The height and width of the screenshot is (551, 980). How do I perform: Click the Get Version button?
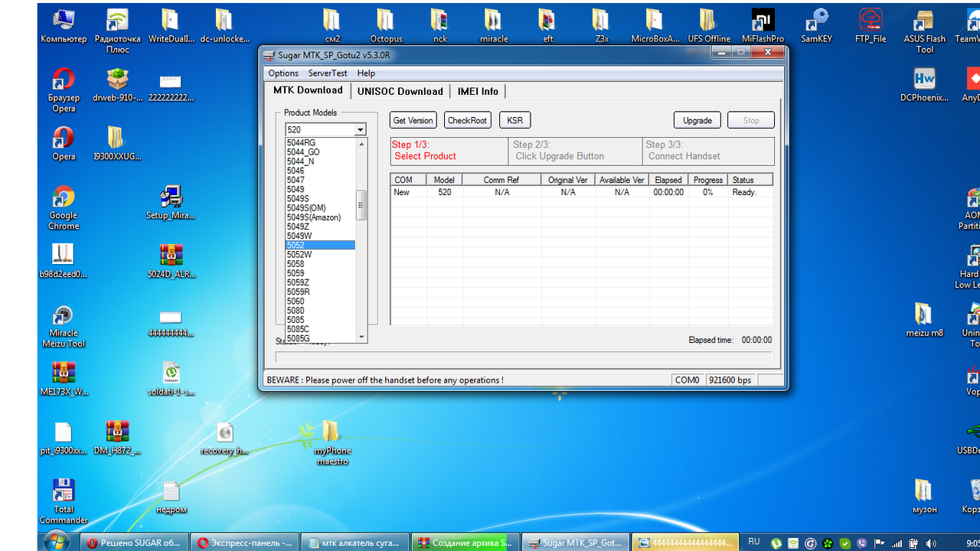tap(413, 120)
